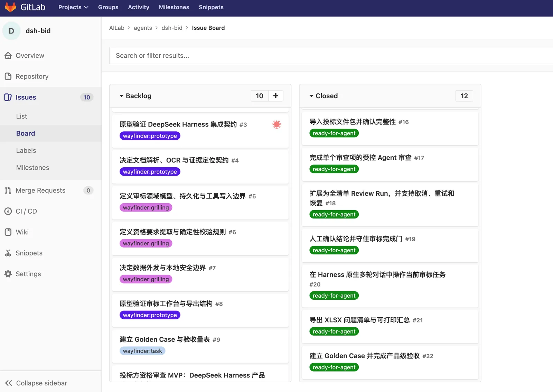Open the Overview home icon

8,56
